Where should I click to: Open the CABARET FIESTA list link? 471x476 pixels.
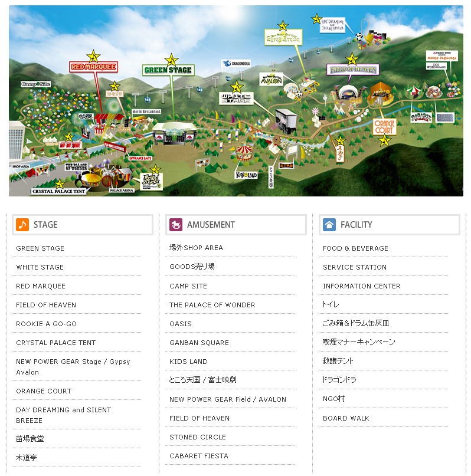click(x=199, y=456)
